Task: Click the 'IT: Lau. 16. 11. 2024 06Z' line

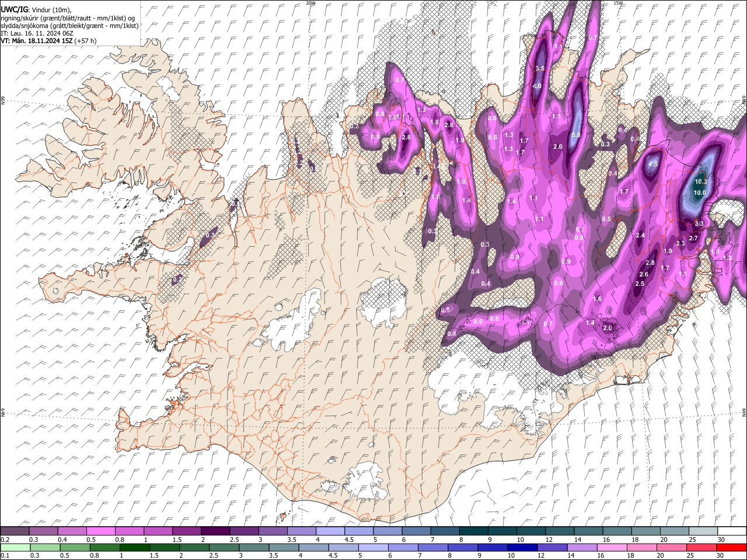Action: click(37, 33)
